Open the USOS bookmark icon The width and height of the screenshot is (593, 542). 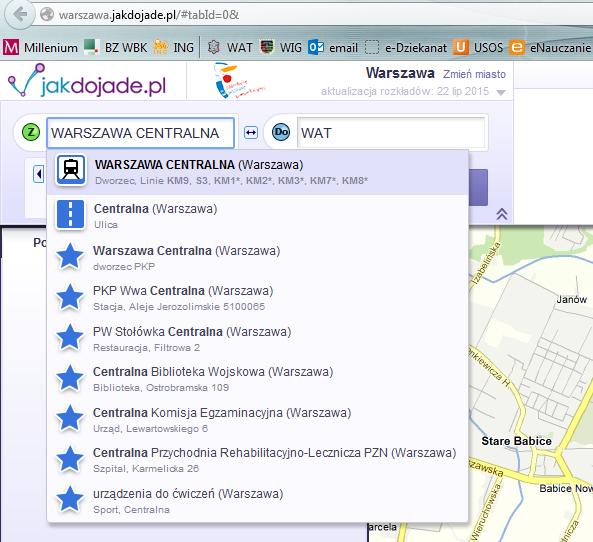(461, 48)
